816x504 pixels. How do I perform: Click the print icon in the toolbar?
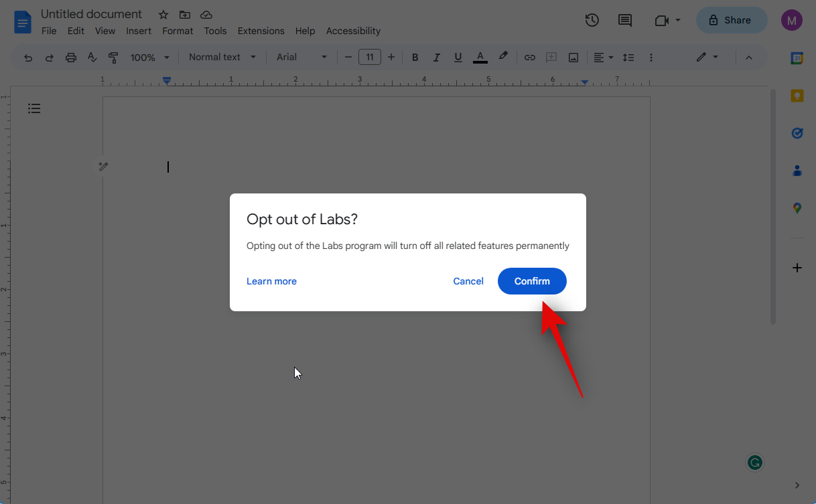point(71,58)
